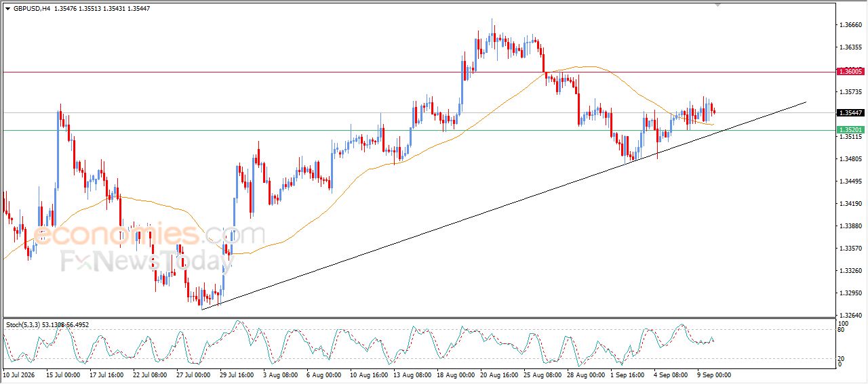The image size is (868, 384).
Task: Click the 29 Jul 16:00 time label
Action: point(235,375)
